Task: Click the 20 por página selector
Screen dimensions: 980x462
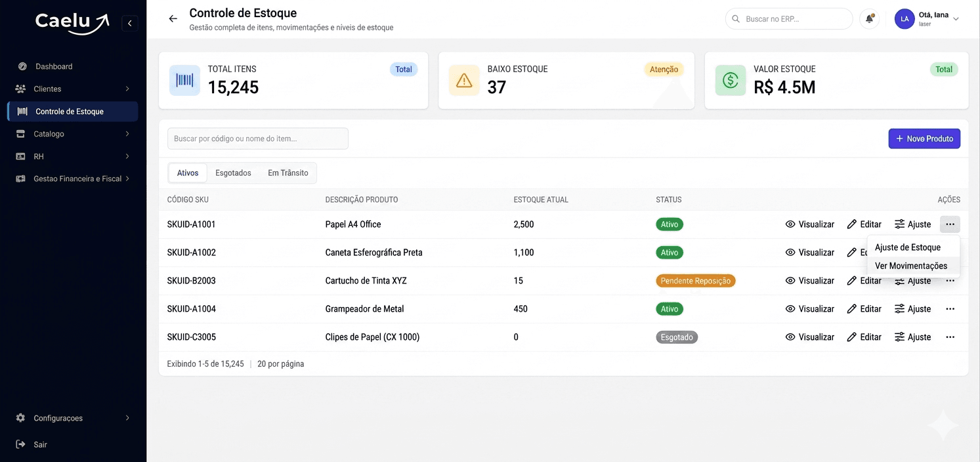Action: 280,364
